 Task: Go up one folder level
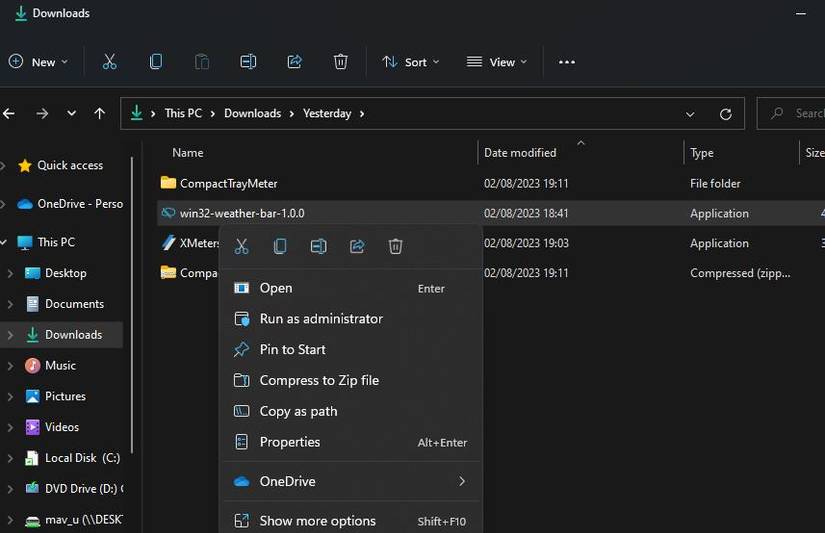coord(99,114)
